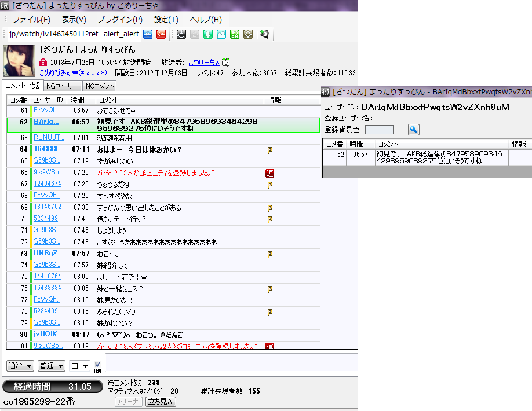Click the black TV-face toolbar icon
532x411 pixels.
tap(181, 34)
